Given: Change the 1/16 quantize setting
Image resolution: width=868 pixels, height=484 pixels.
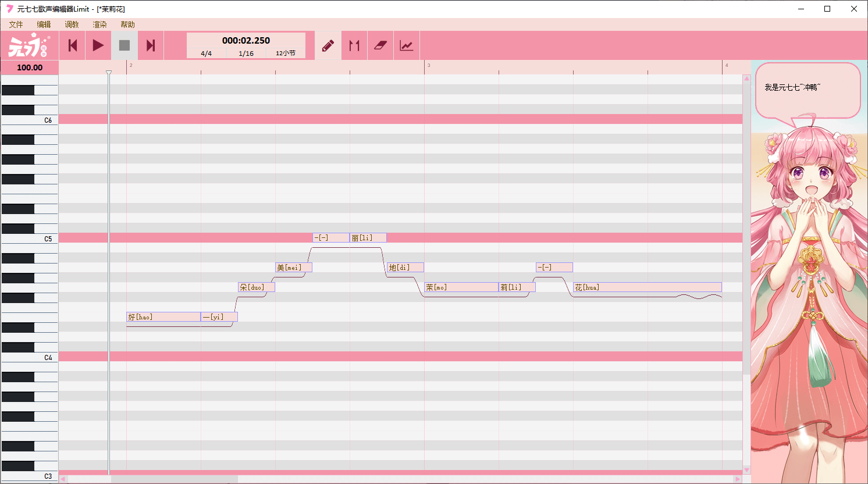Looking at the screenshot, I should (246, 53).
